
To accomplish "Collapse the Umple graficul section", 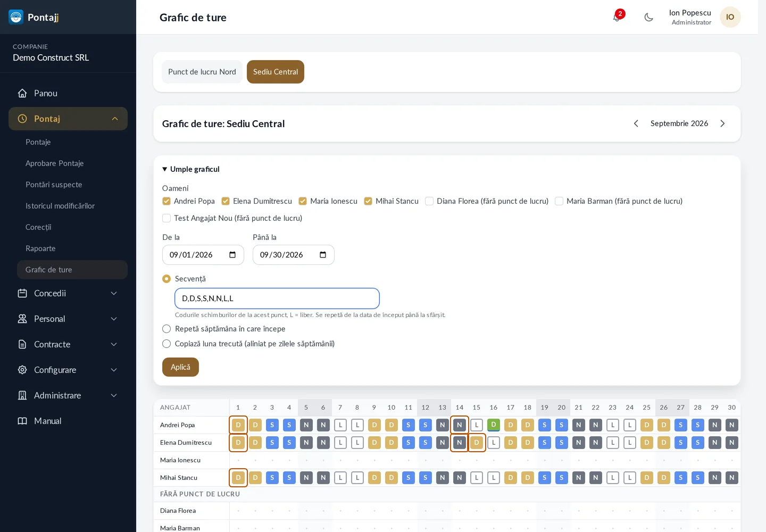I will (x=191, y=169).
